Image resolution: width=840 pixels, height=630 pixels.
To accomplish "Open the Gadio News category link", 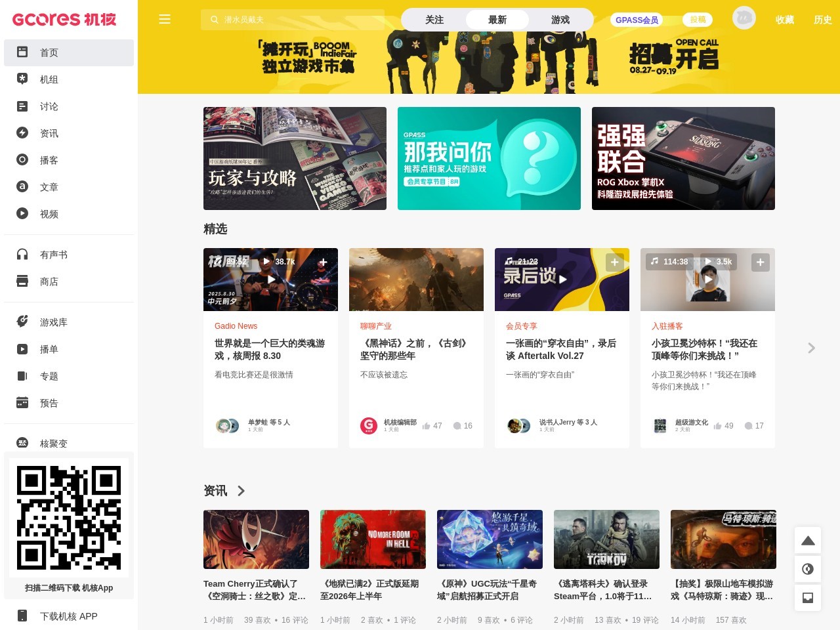I will 236,326.
